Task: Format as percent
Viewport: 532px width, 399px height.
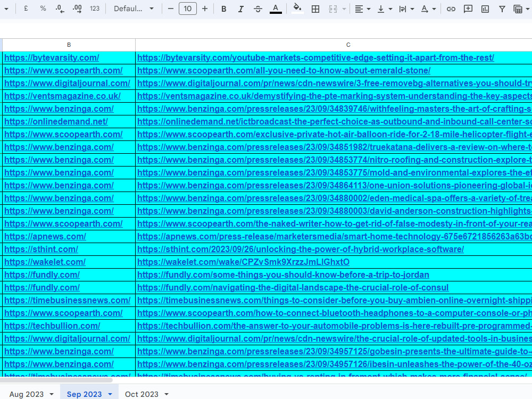Action: tap(43, 9)
